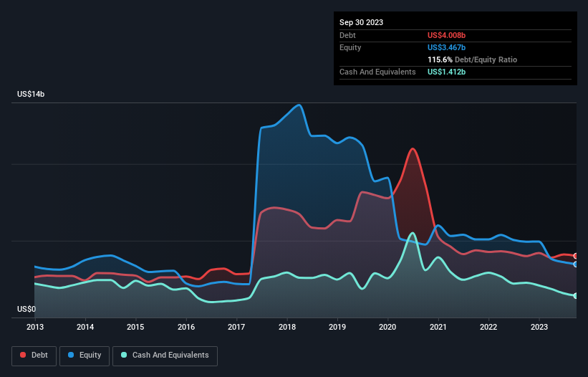The image size is (588, 377).
Task: Click the 115.6% Debt/Equity Ratio text
Action: 472,59
